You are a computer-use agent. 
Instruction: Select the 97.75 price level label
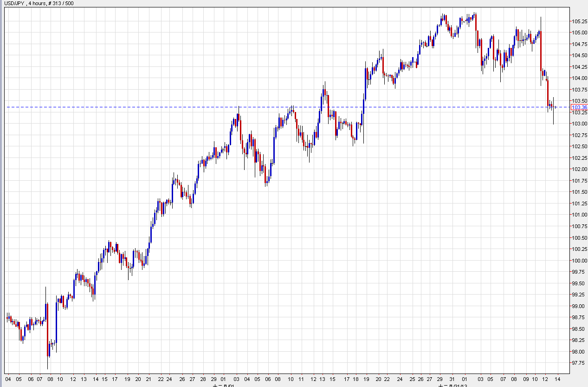tap(578, 363)
